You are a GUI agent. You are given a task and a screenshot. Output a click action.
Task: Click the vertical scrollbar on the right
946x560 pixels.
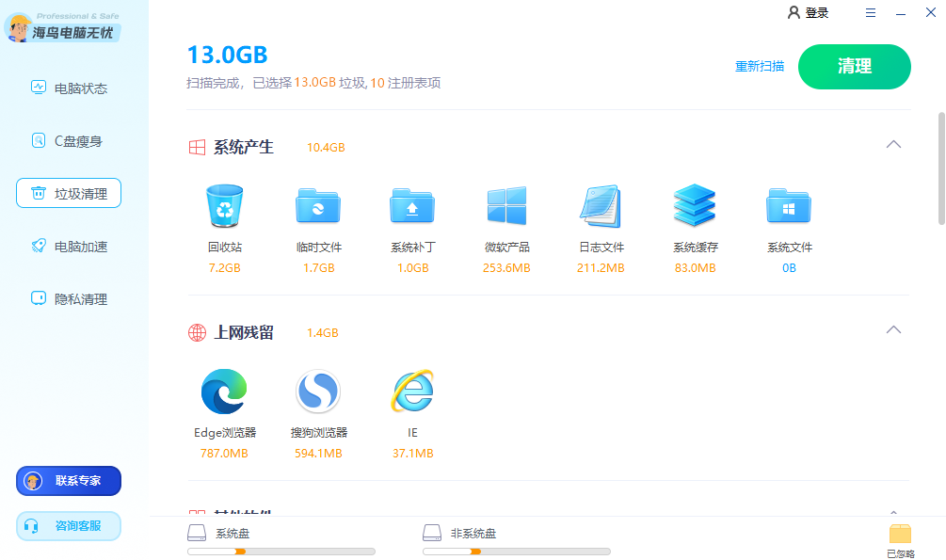pos(940,169)
